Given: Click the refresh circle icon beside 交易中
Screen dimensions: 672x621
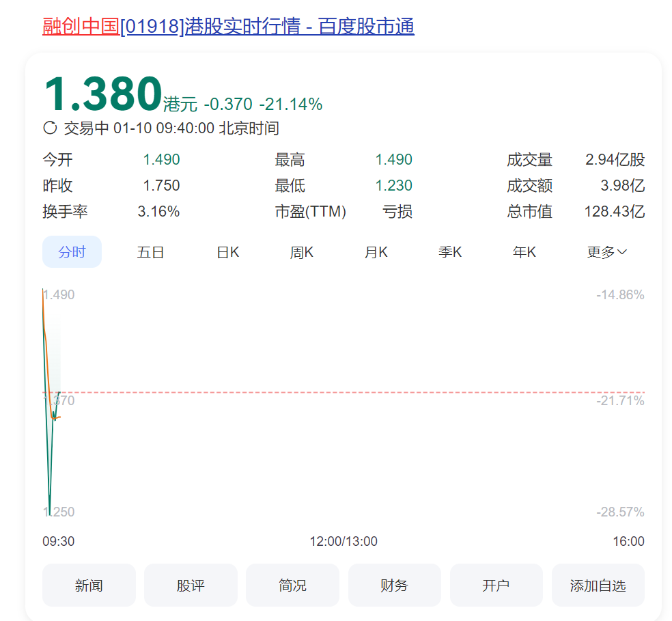Looking at the screenshot, I should [50, 128].
